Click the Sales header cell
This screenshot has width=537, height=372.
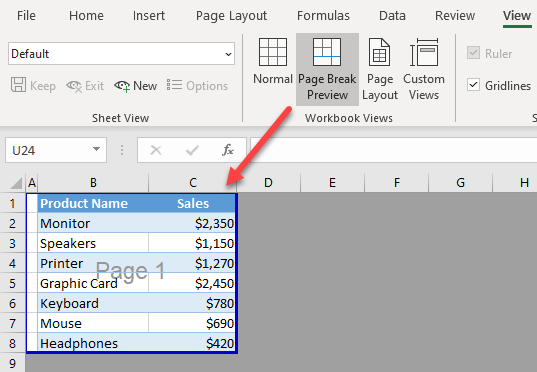tap(192, 203)
